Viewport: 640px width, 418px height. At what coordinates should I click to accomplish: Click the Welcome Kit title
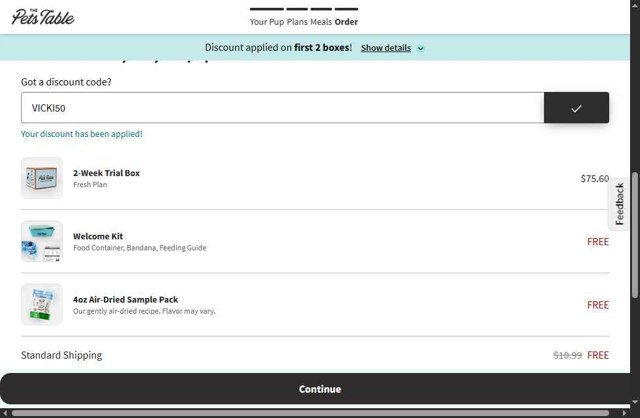tap(98, 236)
